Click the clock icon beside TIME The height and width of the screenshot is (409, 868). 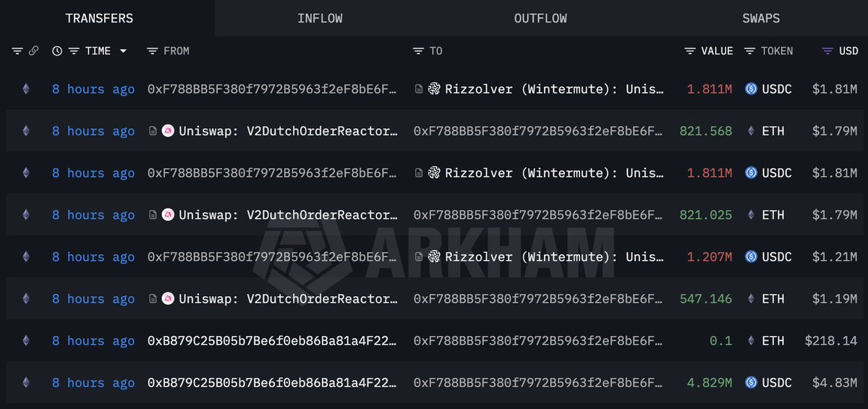pos(57,51)
